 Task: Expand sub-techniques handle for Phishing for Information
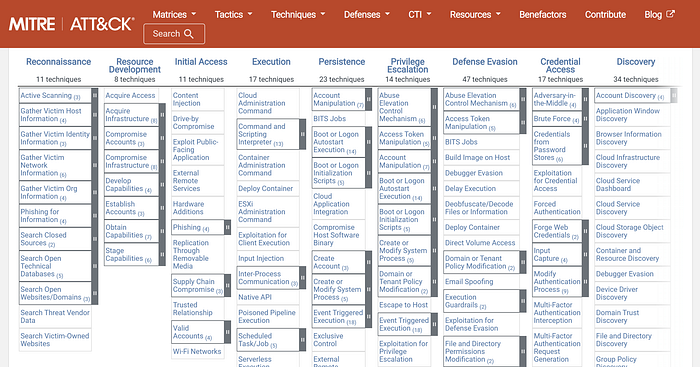click(95, 216)
